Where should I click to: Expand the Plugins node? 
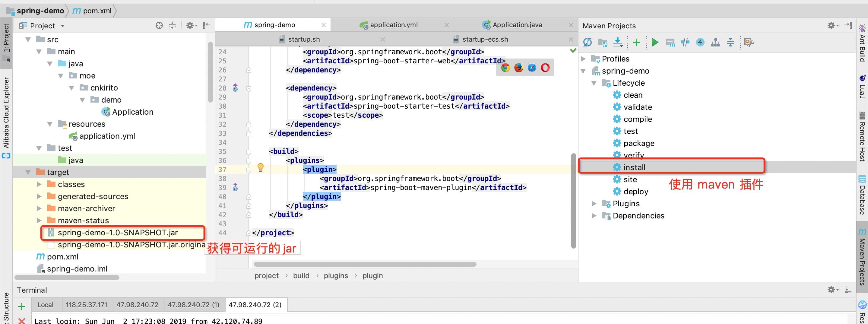[594, 204]
